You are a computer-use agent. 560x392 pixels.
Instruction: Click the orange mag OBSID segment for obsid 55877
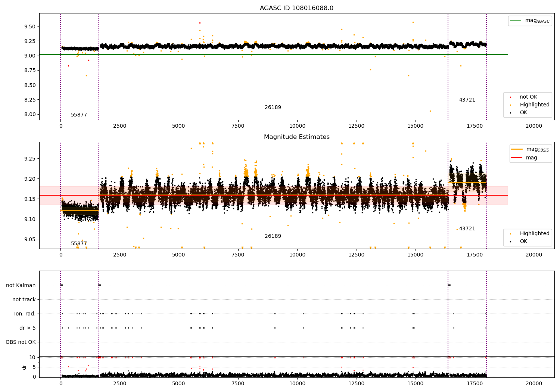(80, 211)
